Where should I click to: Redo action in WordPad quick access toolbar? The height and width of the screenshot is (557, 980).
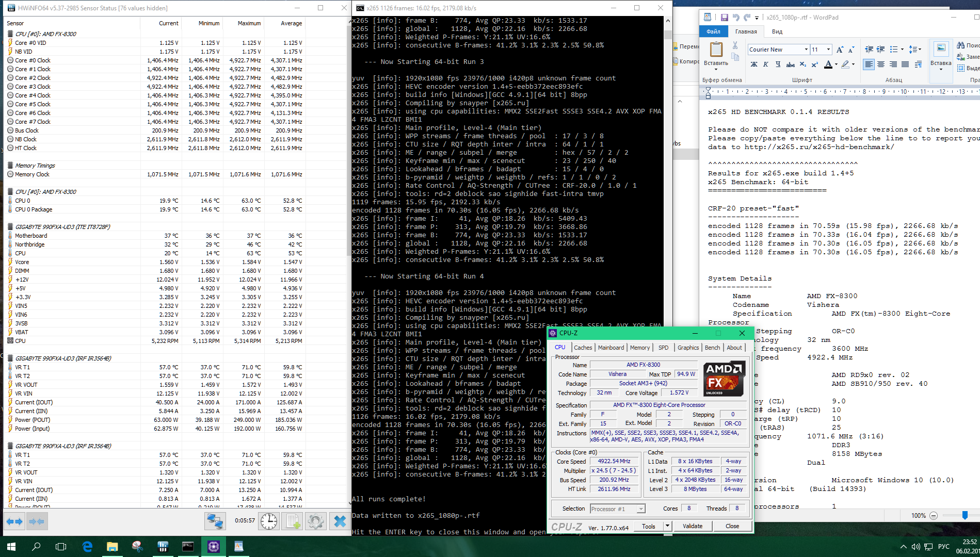tap(747, 18)
